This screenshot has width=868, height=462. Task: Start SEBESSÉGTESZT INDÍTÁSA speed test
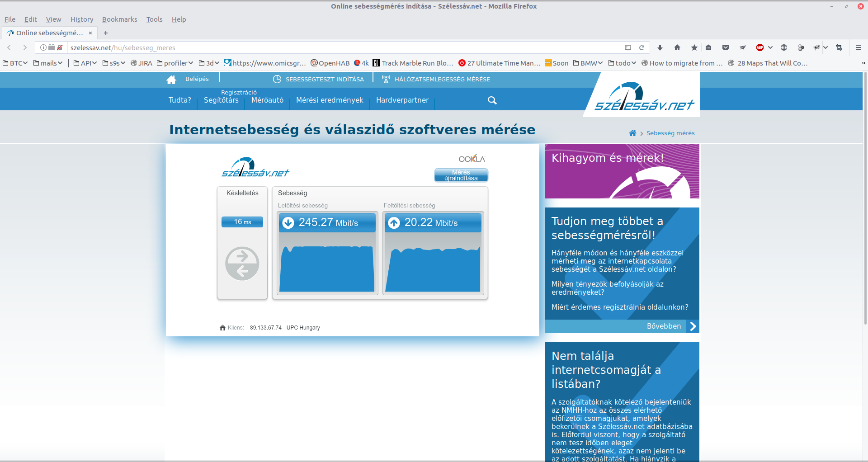(x=318, y=79)
